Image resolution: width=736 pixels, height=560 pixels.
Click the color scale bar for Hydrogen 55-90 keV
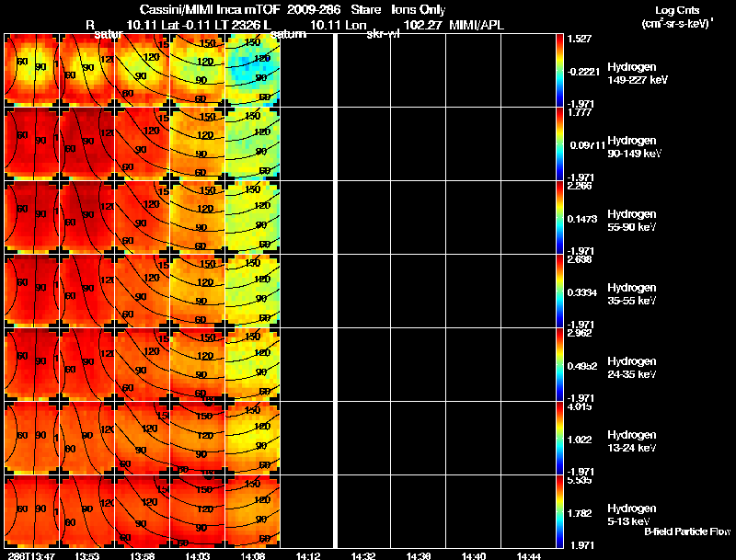point(559,218)
